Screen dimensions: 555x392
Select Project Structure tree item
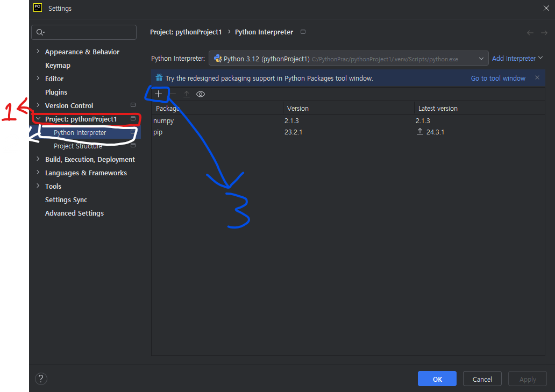pos(78,146)
